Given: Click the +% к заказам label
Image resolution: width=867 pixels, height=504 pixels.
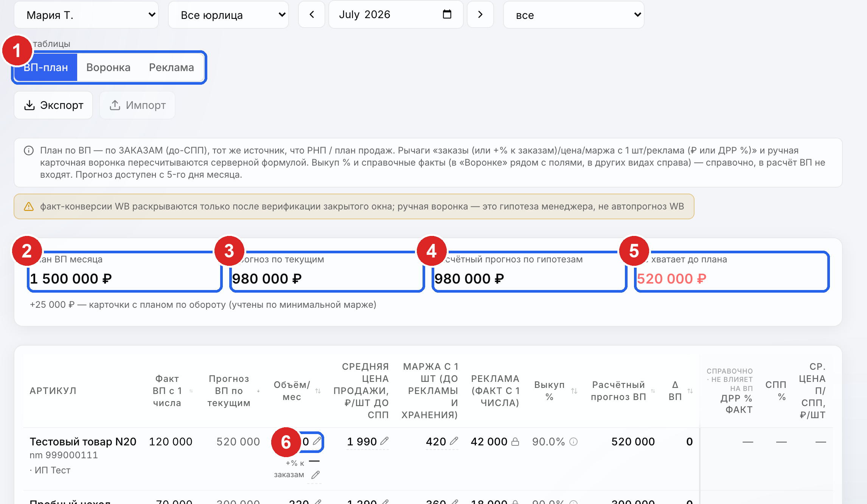Looking at the screenshot, I should click(289, 469).
